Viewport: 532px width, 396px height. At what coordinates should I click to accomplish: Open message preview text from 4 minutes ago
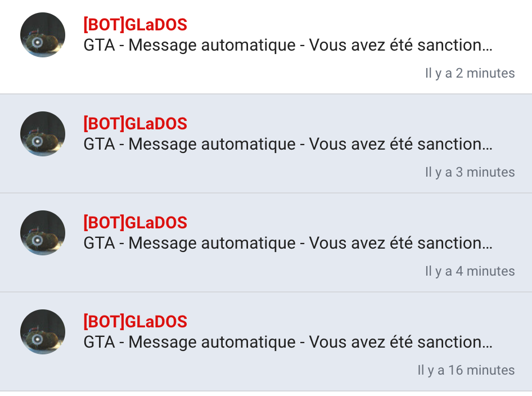click(x=288, y=243)
